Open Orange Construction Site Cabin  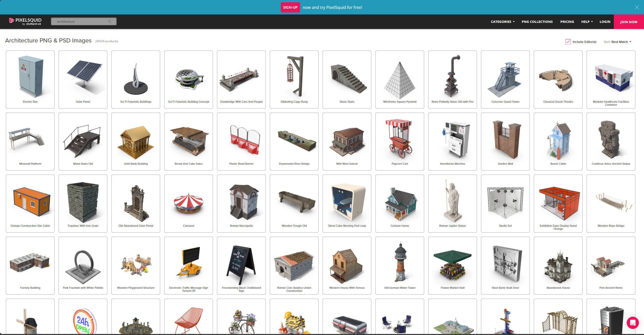pos(30,203)
